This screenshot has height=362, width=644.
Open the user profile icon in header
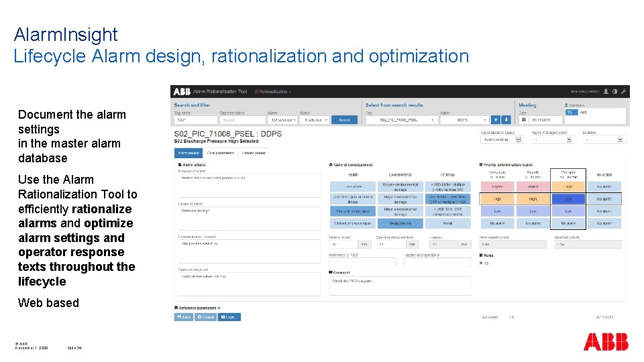coord(606,92)
